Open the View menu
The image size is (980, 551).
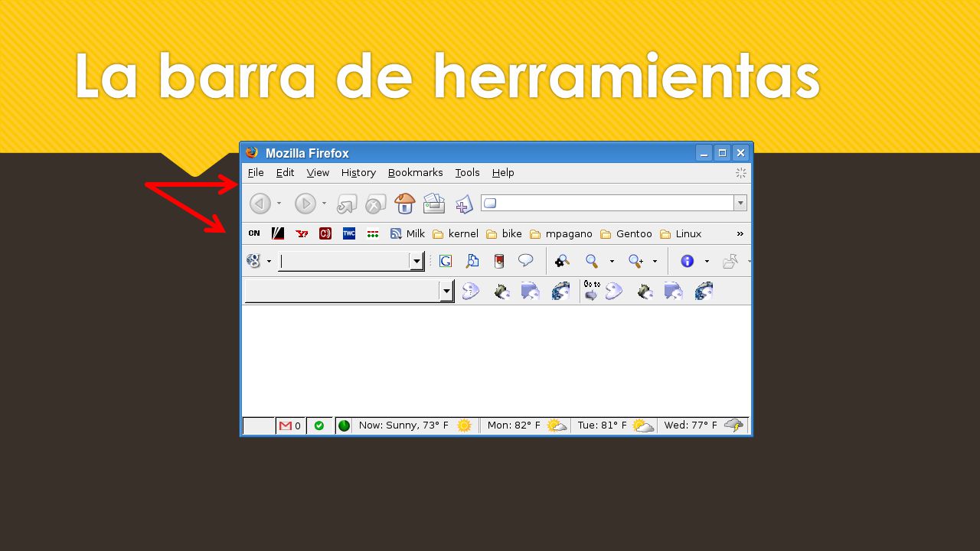click(318, 173)
